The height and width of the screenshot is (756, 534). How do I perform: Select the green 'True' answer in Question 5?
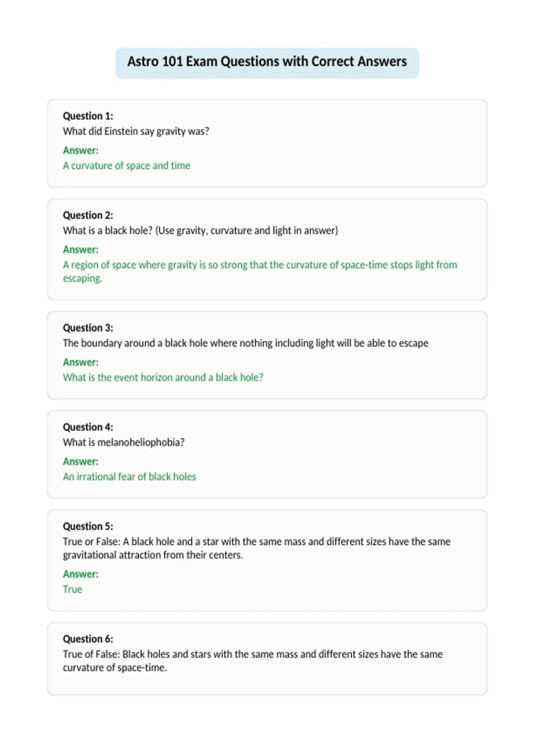tap(73, 589)
